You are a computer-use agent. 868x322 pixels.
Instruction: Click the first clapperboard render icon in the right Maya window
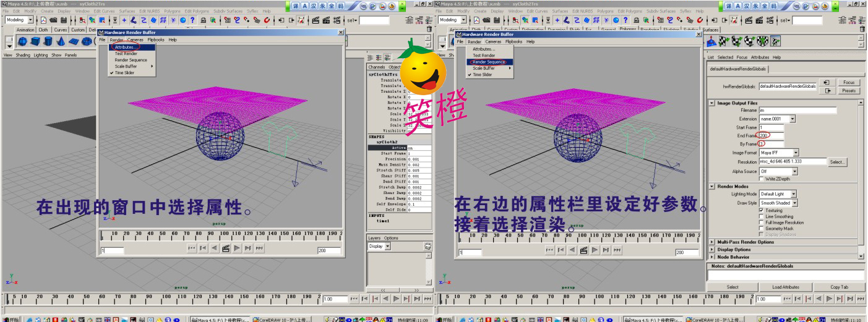click(x=748, y=20)
